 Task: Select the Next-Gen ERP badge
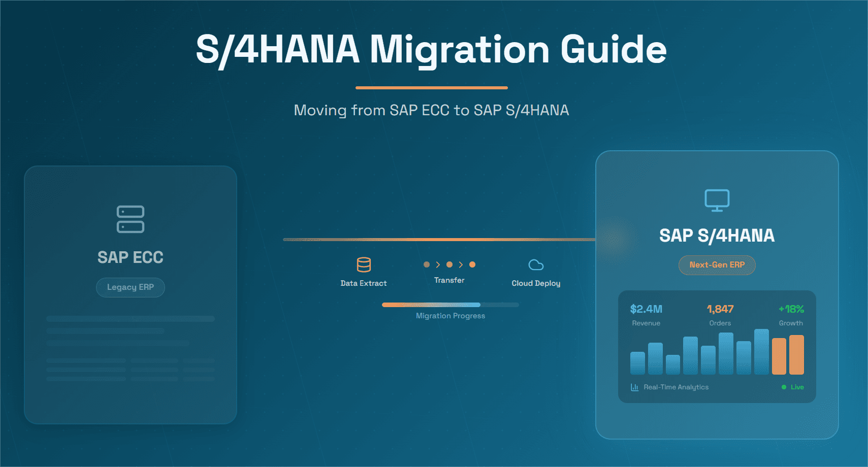[717, 265]
